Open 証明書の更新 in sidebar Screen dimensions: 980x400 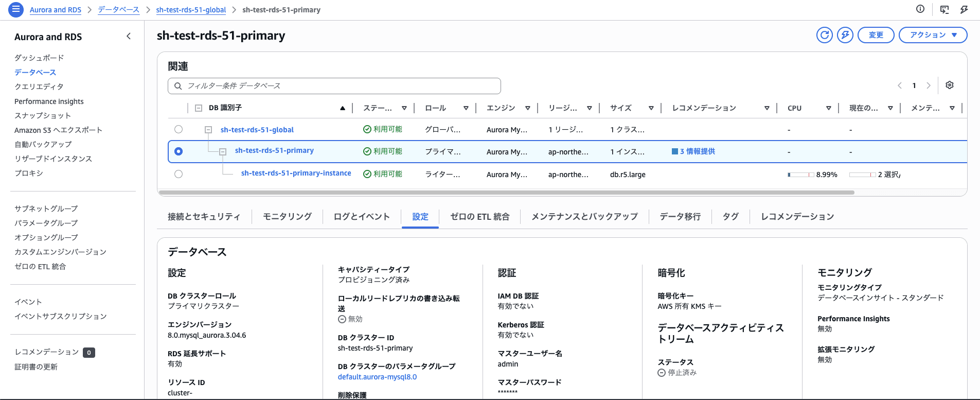pyautogui.click(x=36, y=367)
